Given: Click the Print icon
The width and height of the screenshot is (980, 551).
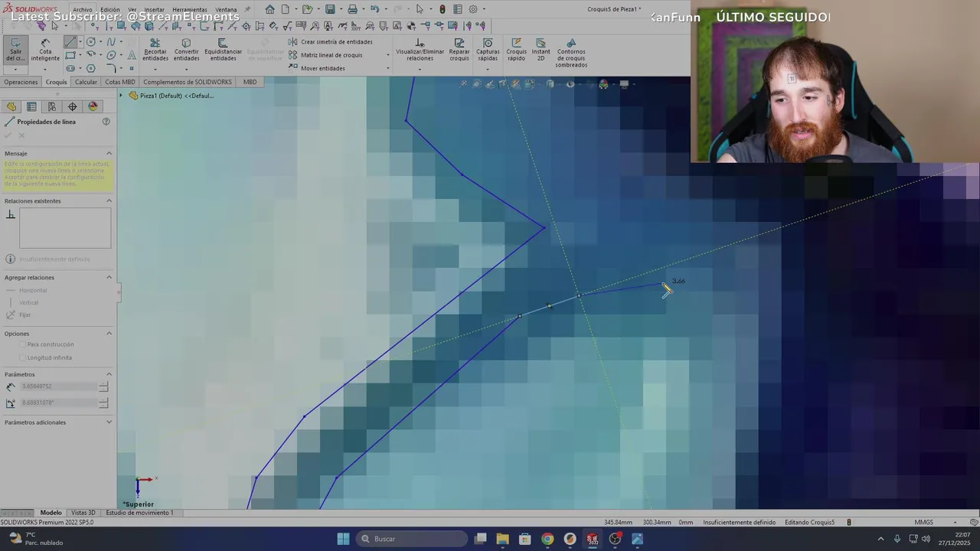Looking at the screenshot, I should click(352, 9).
